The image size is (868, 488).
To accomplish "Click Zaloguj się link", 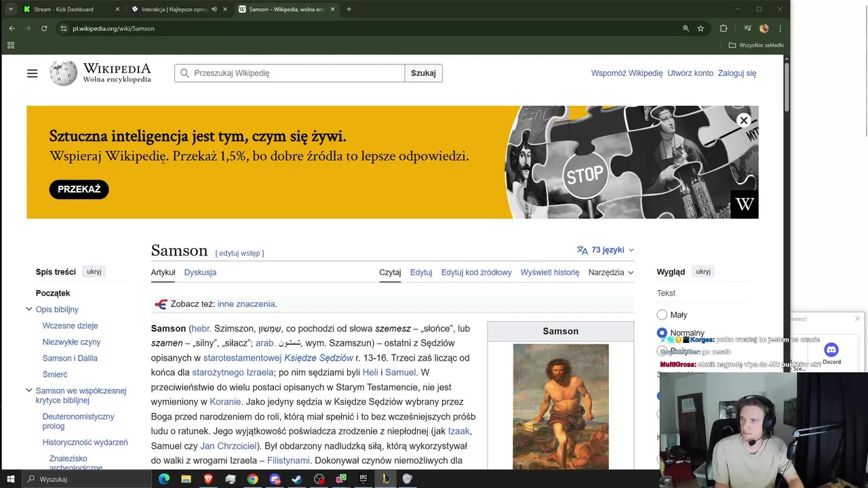I will pos(737,73).
